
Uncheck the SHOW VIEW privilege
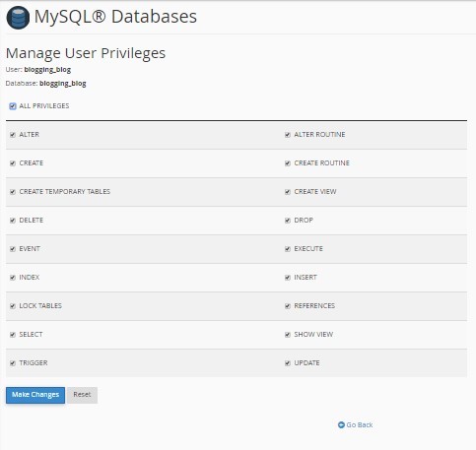288,335
